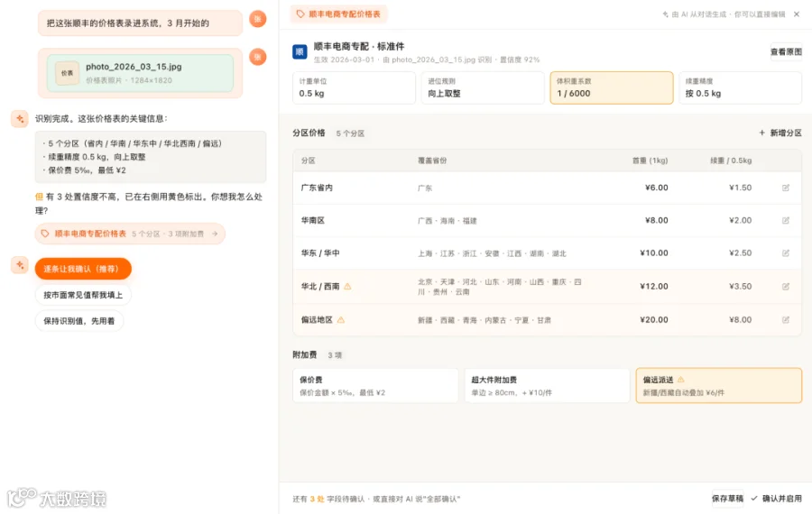Click 偏远地区 additional price ¥8.00
The height and width of the screenshot is (514, 812).
[x=740, y=320]
